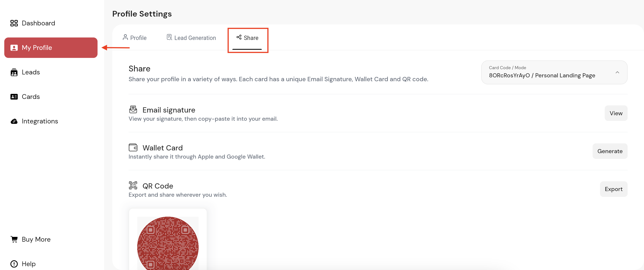Image resolution: width=644 pixels, height=270 pixels.
Task: Click the QR Code section icon
Action: click(133, 185)
